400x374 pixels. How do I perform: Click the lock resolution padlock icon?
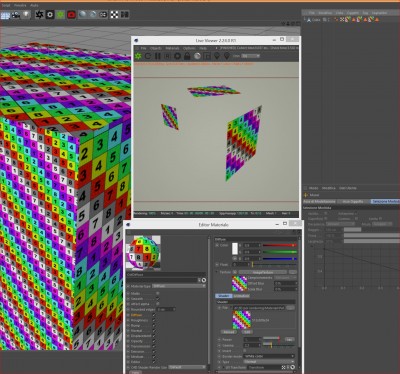(x=187, y=56)
